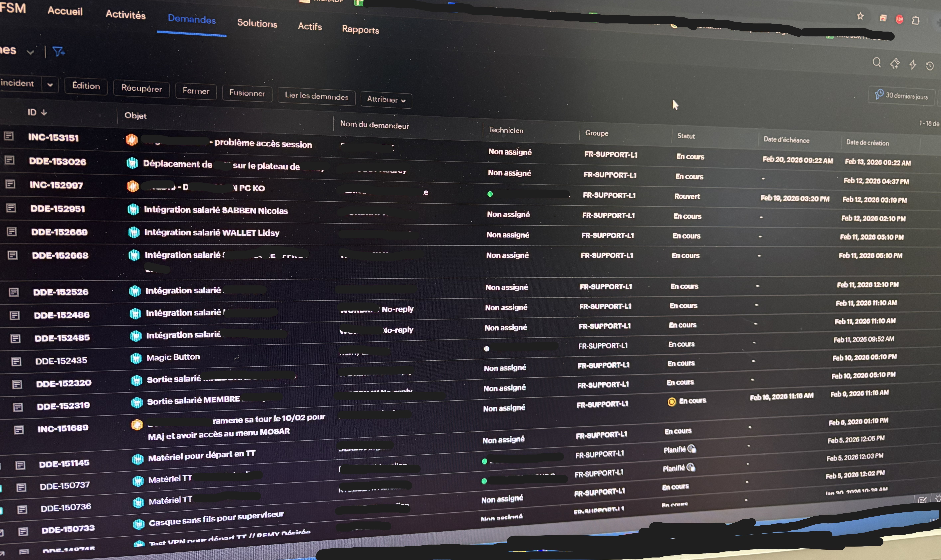
Task: Switch to the Activités tab
Action: 126,15
